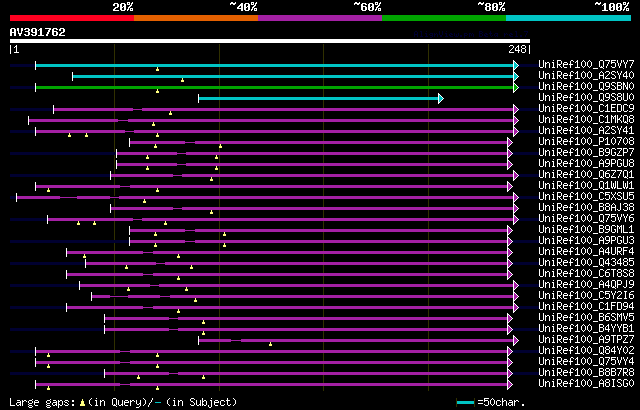Click the purple alignment bar for UniRef100_A9TPZ7
Screen dimensions: 640x410
coord(356,340)
